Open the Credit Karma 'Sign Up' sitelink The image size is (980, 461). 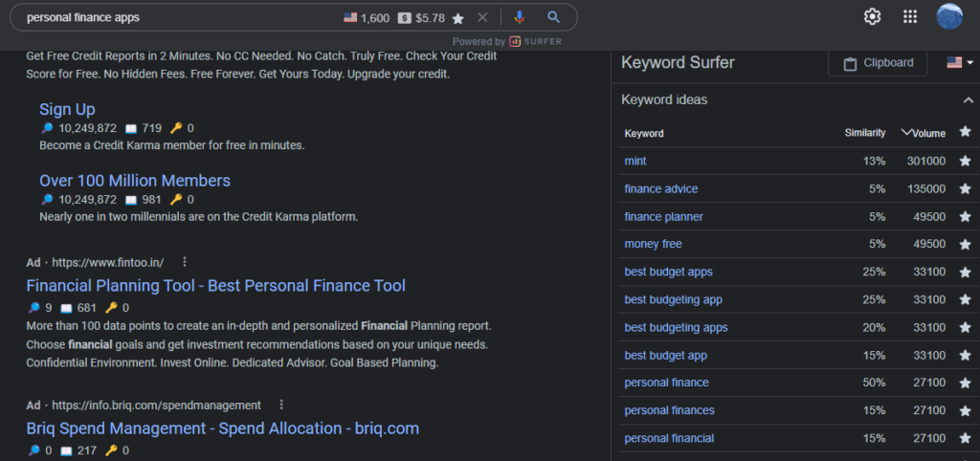click(67, 110)
